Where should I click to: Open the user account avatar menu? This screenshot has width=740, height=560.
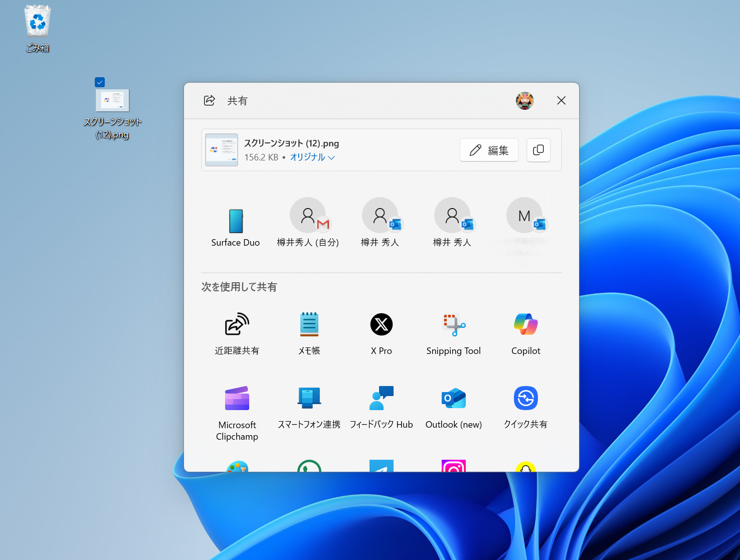[525, 100]
